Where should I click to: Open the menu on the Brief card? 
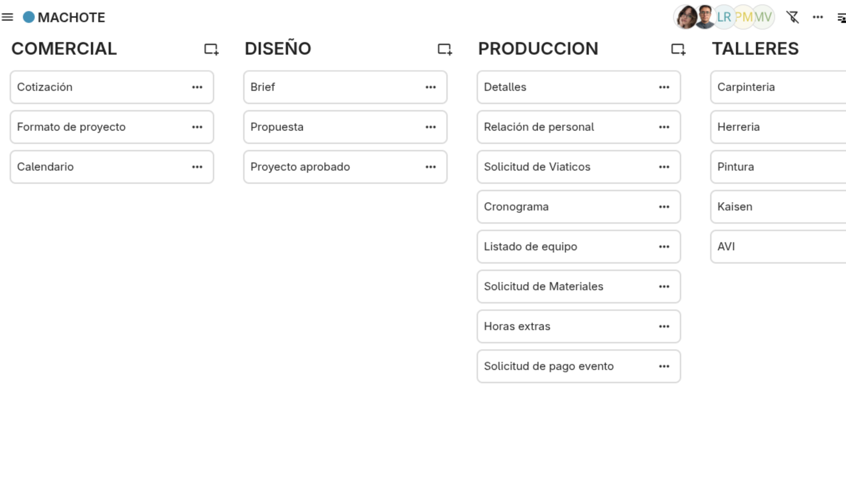point(431,87)
